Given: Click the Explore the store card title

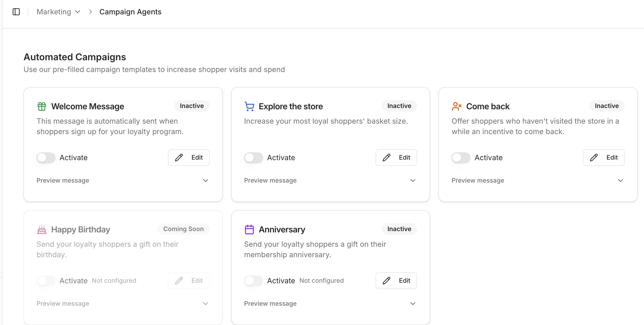Looking at the screenshot, I should (x=291, y=106).
